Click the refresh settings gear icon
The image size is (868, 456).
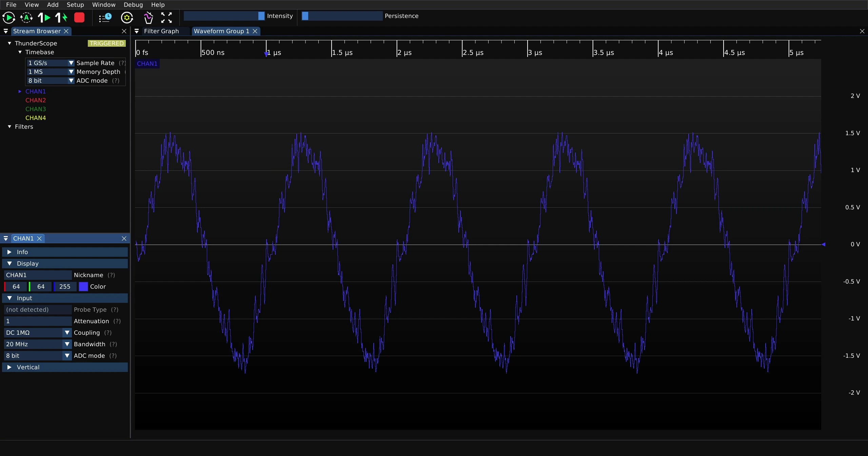click(127, 18)
